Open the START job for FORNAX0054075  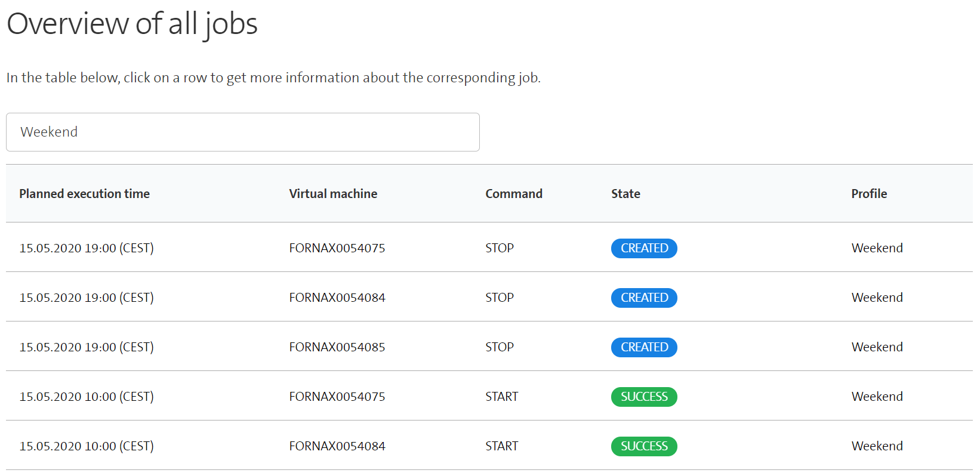337,397
